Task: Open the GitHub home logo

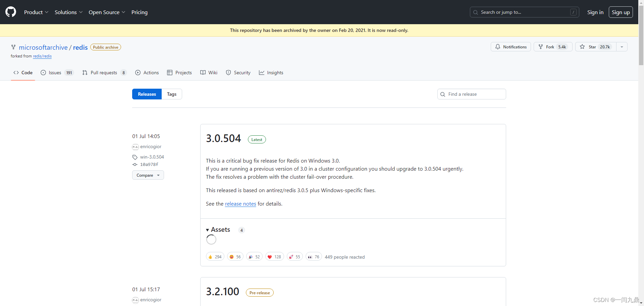Action: click(x=11, y=12)
